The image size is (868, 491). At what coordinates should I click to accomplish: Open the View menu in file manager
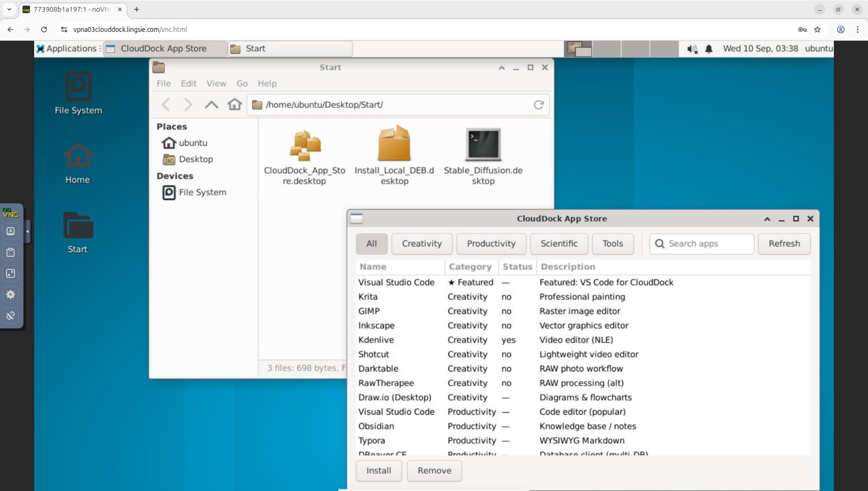(x=216, y=84)
